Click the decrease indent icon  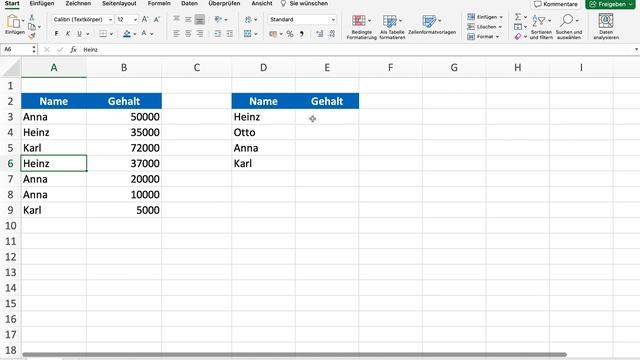tap(218, 33)
